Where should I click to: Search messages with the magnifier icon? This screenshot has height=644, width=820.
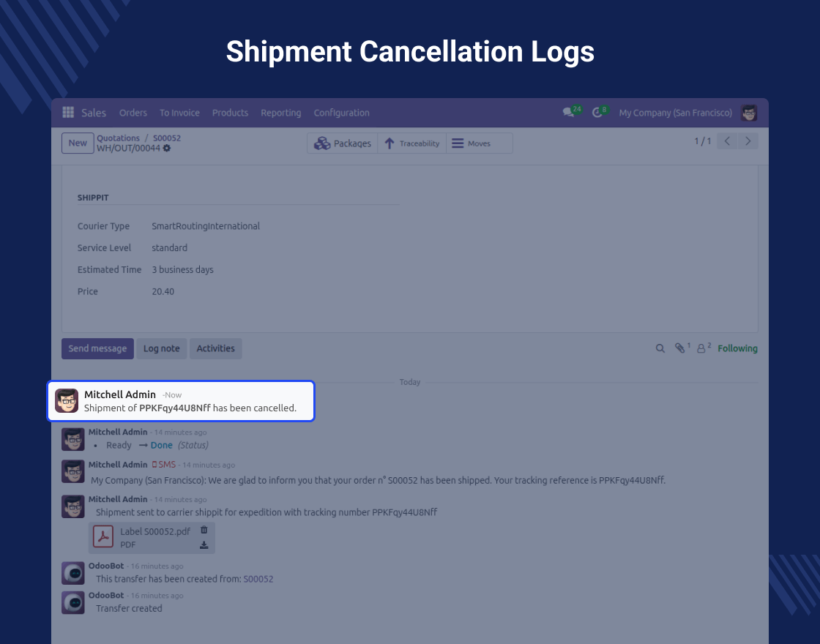[660, 349]
